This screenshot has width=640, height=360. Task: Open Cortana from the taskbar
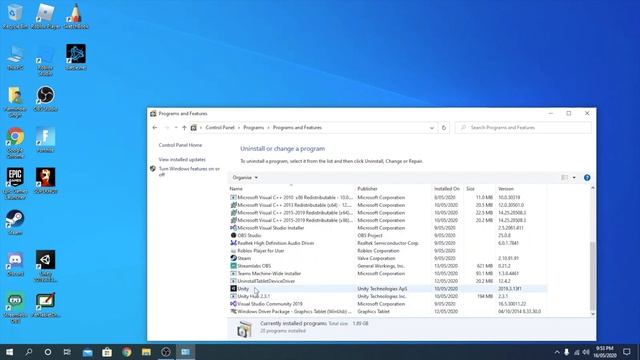48,352
